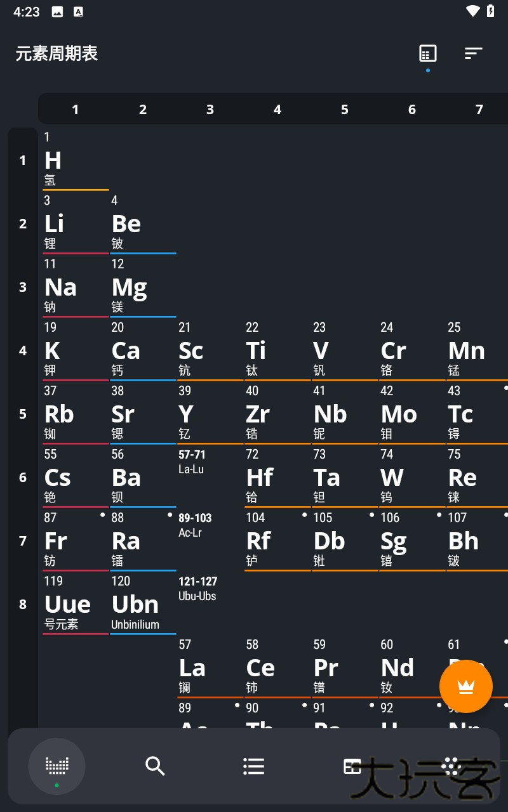Tap the orange crown premium button
Image resolution: width=508 pixels, height=812 pixels.
tap(466, 686)
